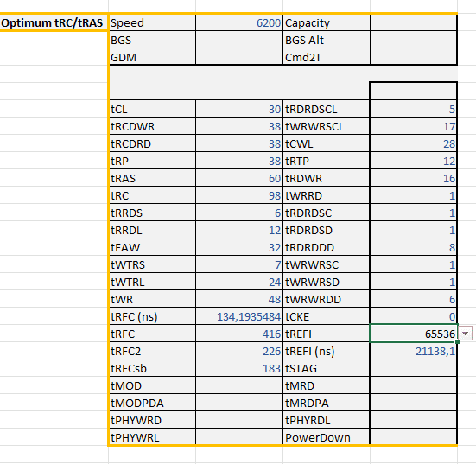Screen dimensions: 476x464
Task: Click the tCL label cell
Action: [x=152, y=109]
